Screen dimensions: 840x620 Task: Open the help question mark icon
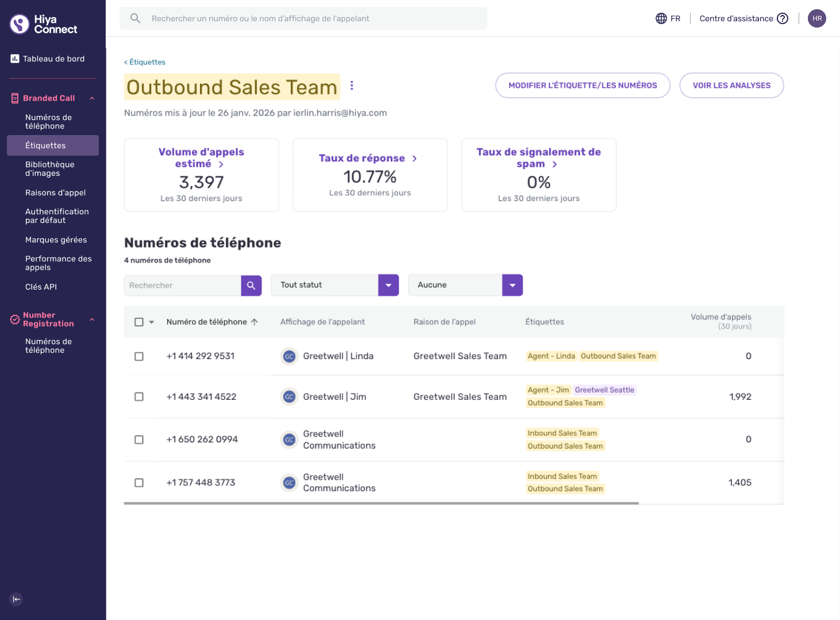783,18
